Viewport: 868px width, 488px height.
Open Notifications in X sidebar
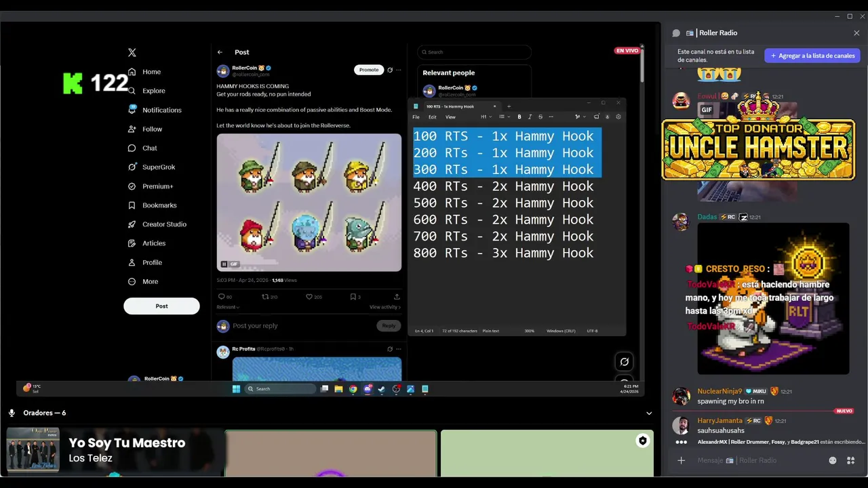[x=155, y=110]
